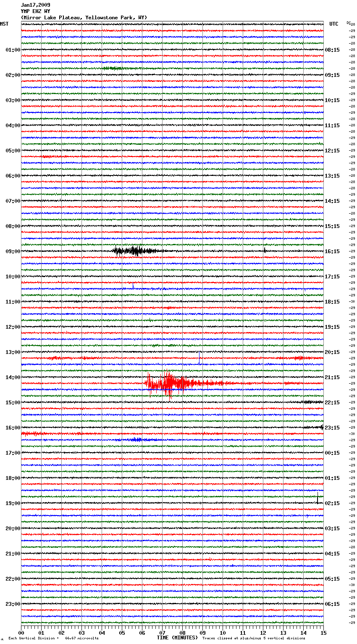Select the 21:00 MST time label

click(x=13, y=554)
